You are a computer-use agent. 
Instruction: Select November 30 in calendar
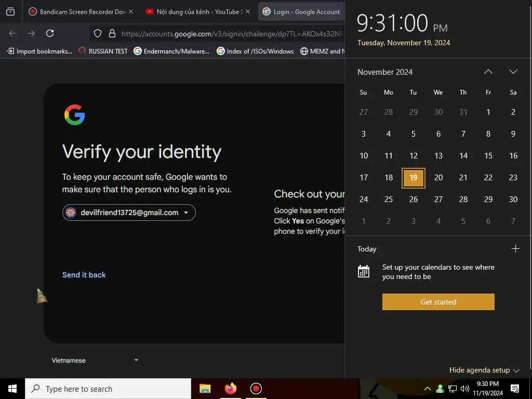coord(513,199)
